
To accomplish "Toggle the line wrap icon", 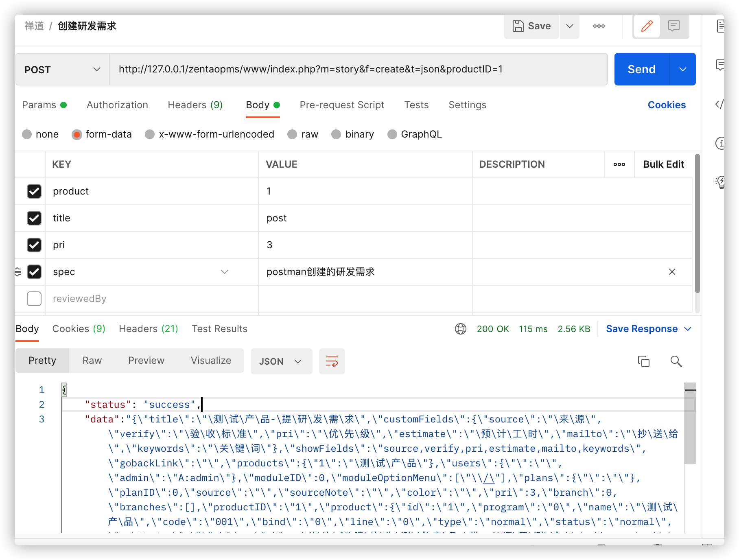I will click(x=332, y=361).
